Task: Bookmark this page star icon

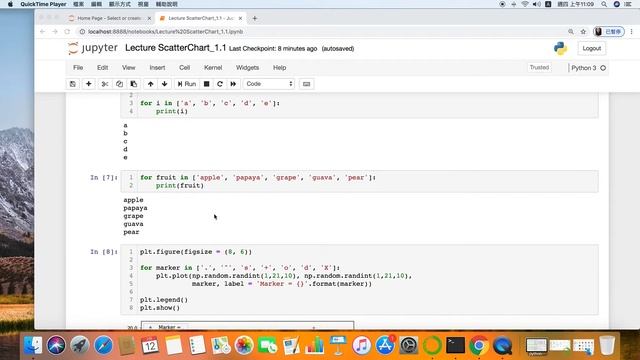Action: [583, 31]
